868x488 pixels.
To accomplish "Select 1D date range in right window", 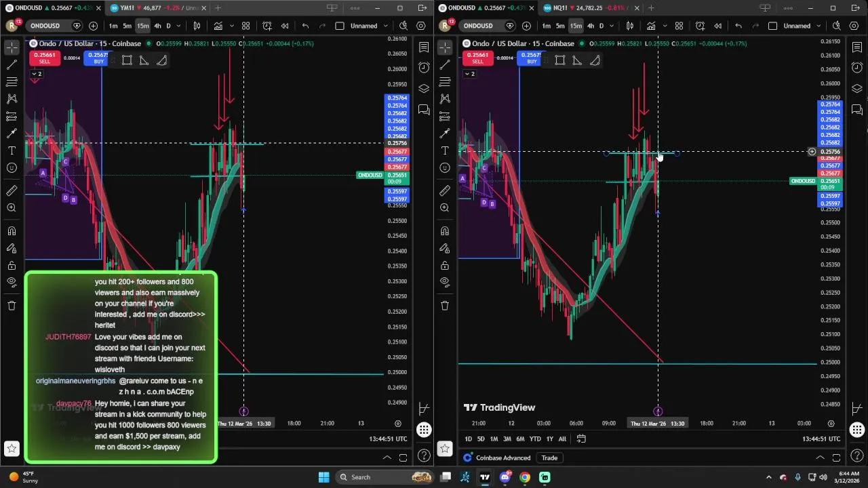I will pyautogui.click(x=468, y=439).
